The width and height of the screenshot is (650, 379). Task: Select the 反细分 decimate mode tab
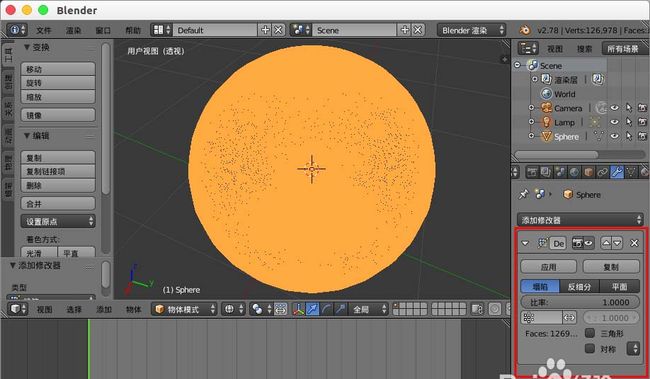[x=579, y=287]
